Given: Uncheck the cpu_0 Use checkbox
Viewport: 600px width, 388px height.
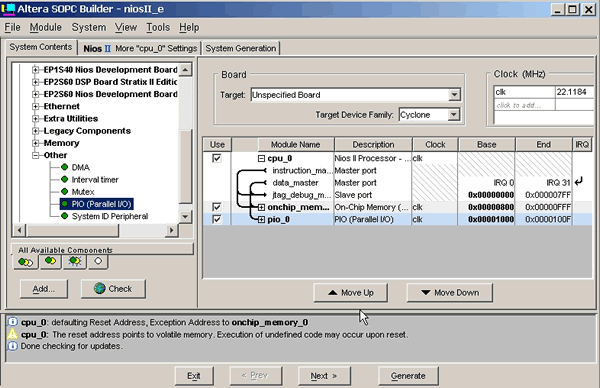Looking at the screenshot, I should click(217, 158).
